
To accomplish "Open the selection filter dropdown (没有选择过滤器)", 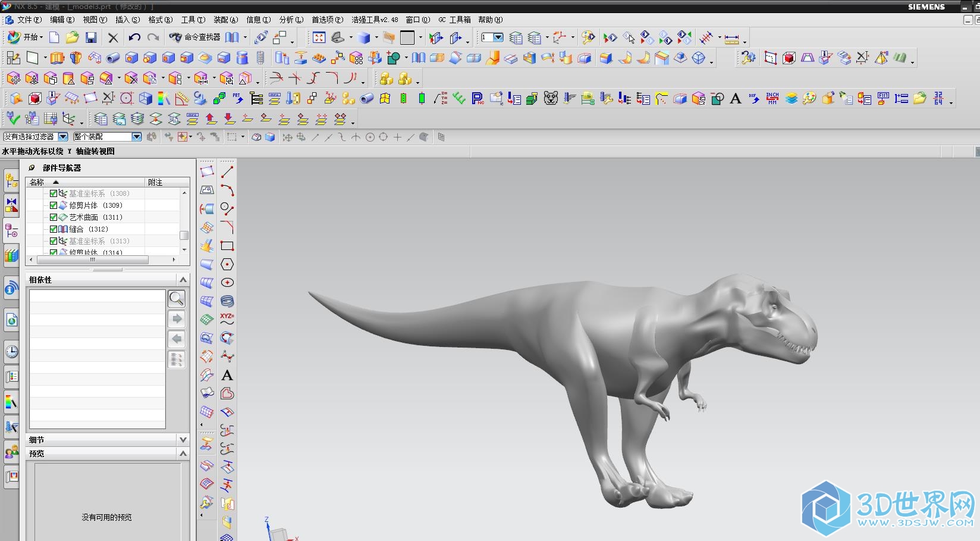I will tap(62, 137).
